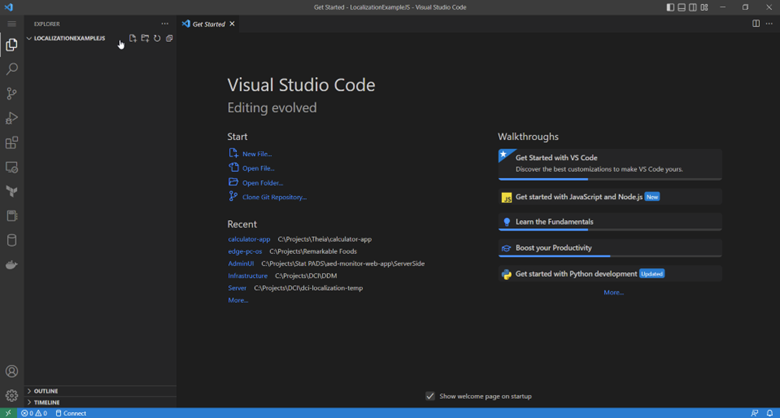Open the Explorer view in activity bar
This screenshot has width=780, height=418.
(11, 45)
